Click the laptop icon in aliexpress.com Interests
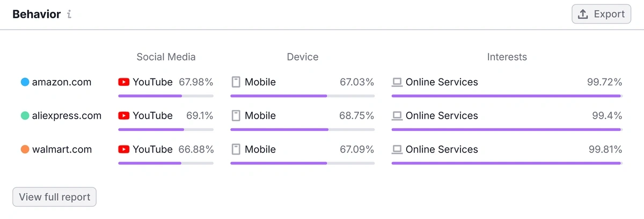Image resolution: width=644 pixels, height=219 pixels. tap(397, 115)
